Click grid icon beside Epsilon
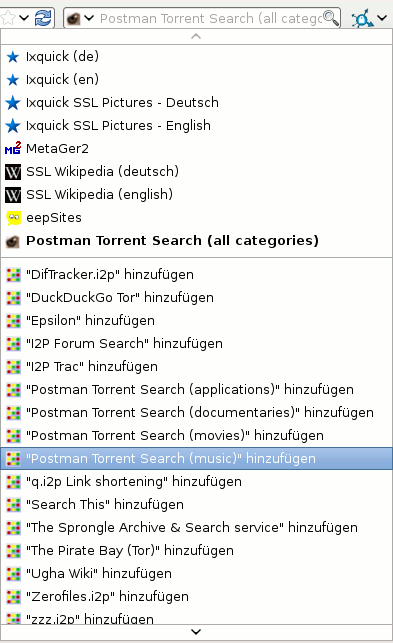Viewport: 393px width, 643px height. [13, 321]
